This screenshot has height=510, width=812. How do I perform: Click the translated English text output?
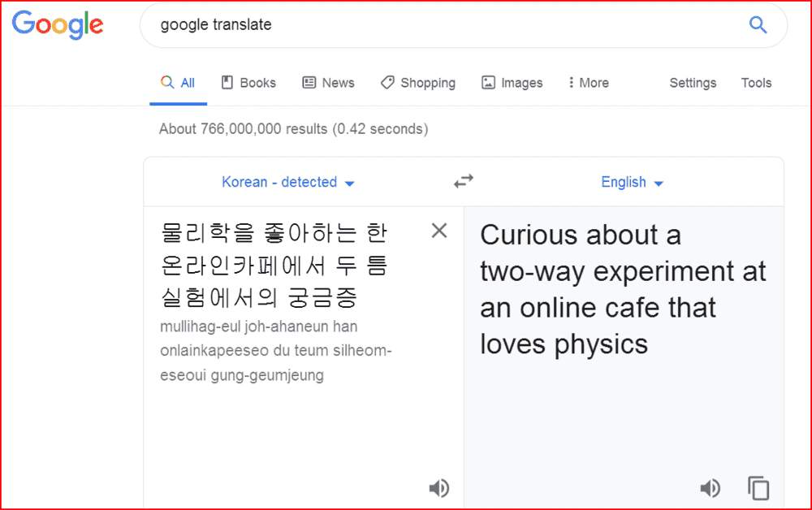pyautogui.click(x=622, y=289)
